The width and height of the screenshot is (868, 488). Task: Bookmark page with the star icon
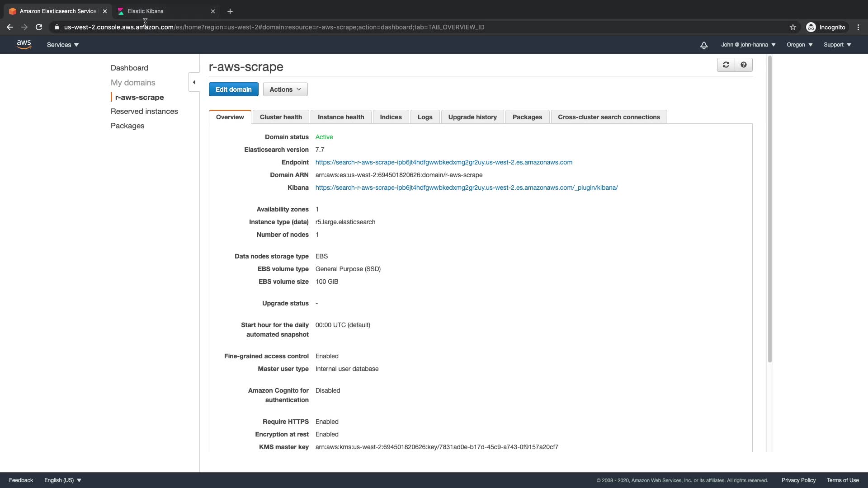[793, 27]
